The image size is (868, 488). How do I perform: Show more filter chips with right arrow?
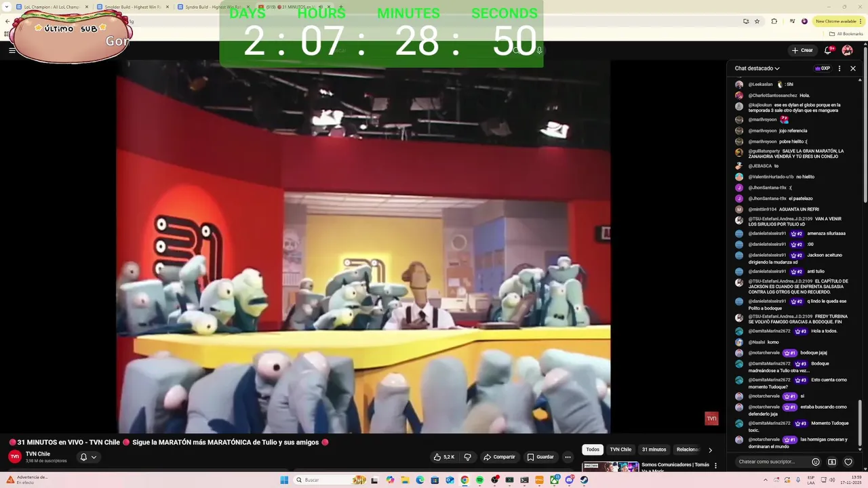710,449
